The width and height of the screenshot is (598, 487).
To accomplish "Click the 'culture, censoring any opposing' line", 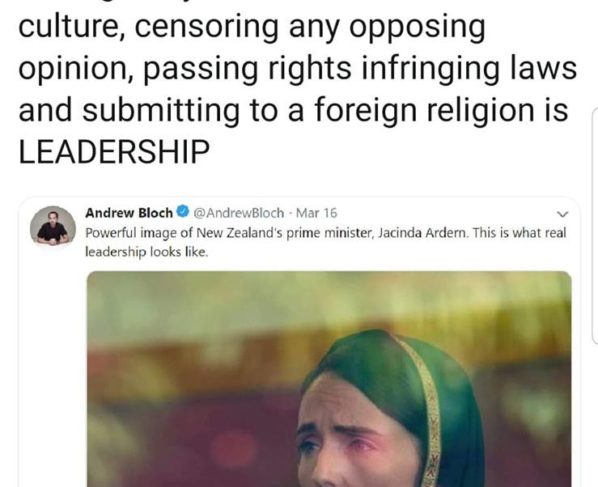I will 252,27.
